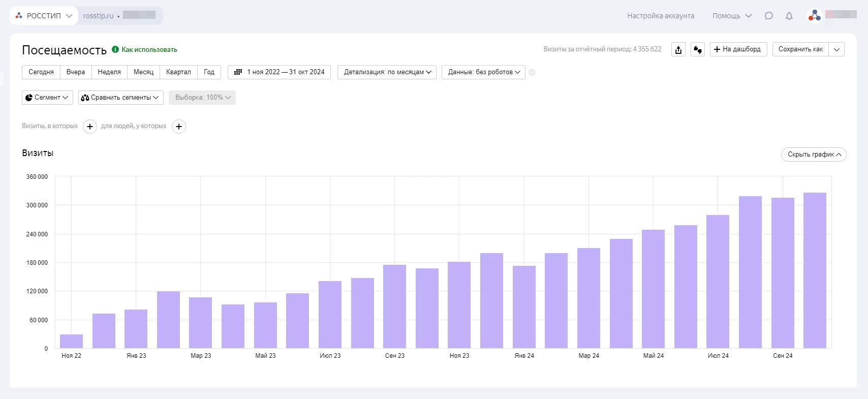Click the calendar icon in date range
The height and width of the screenshot is (399, 868).
[238, 72]
